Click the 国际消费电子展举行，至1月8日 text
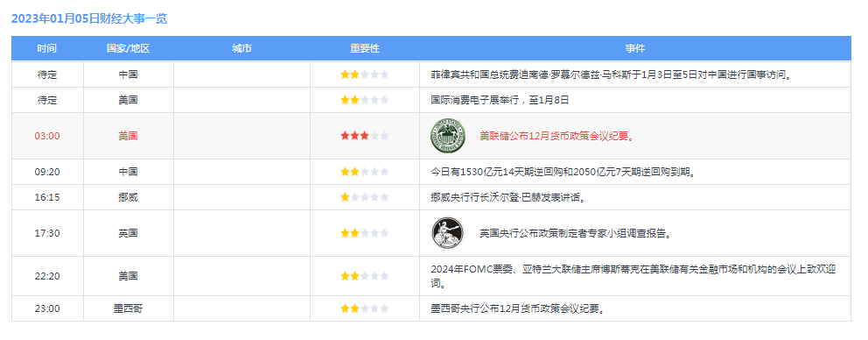The width and height of the screenshot is (868, 340). pos(500,101)
